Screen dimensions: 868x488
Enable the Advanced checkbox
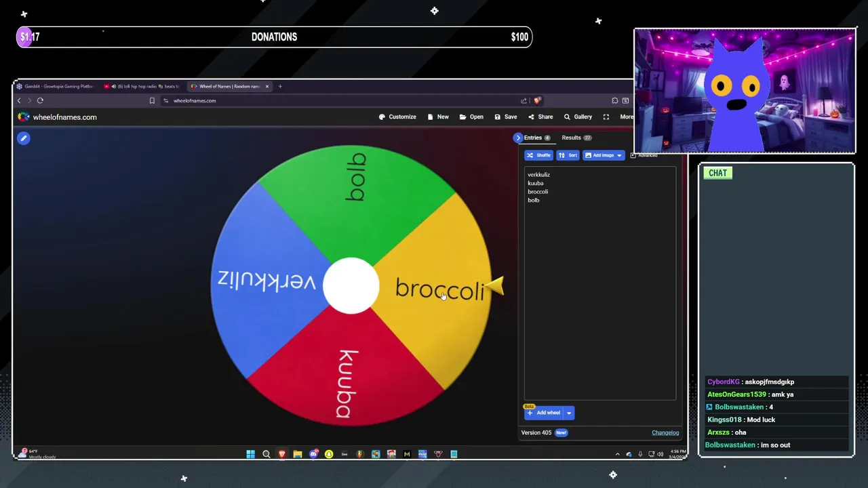[633, 155]
